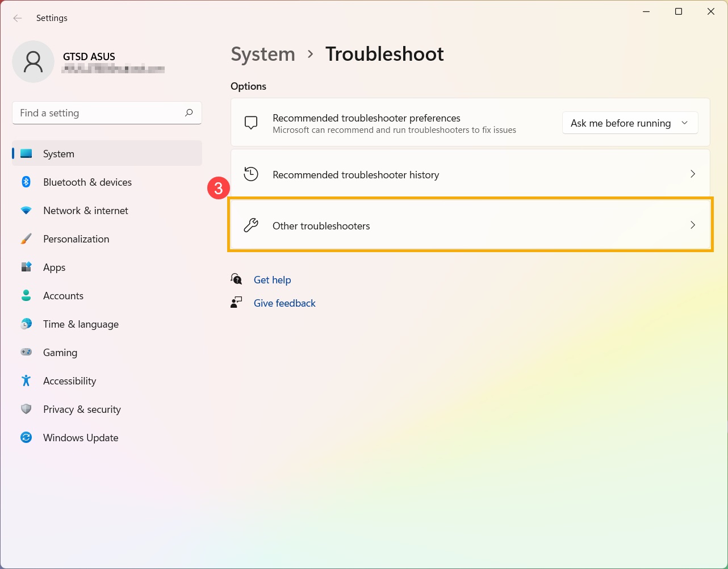Close the Settings window
This screenshot has width=728, height=569.
pyautogui.click(x=710, y=11)
